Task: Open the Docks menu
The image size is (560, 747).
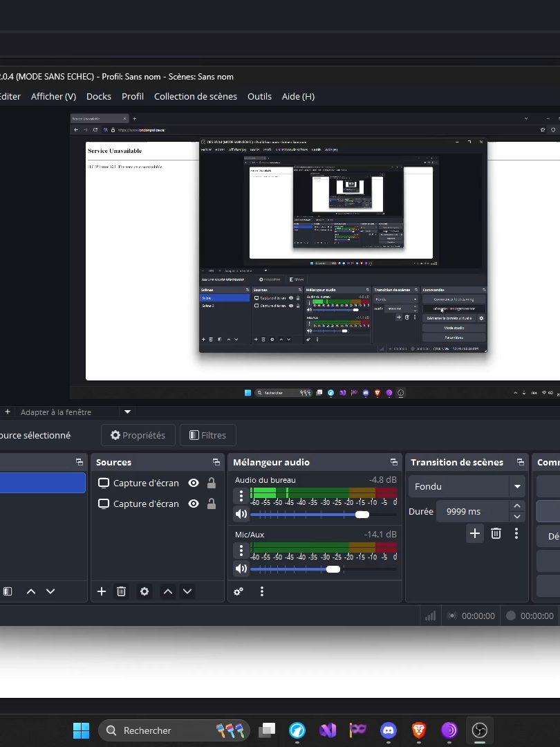Action: tap(99, 96)
